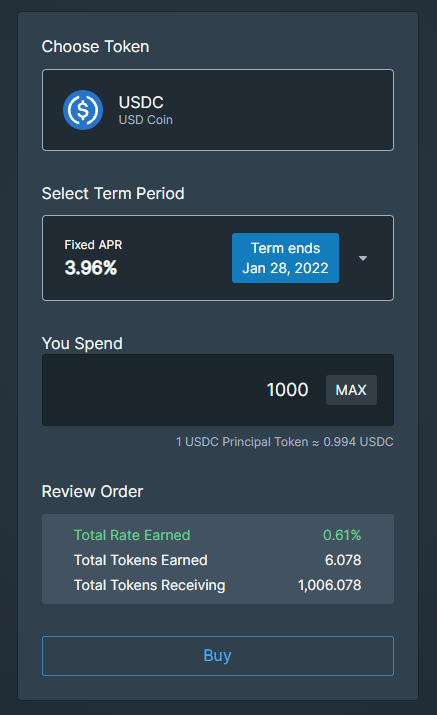Click the USDC token name label

[141, 102]
